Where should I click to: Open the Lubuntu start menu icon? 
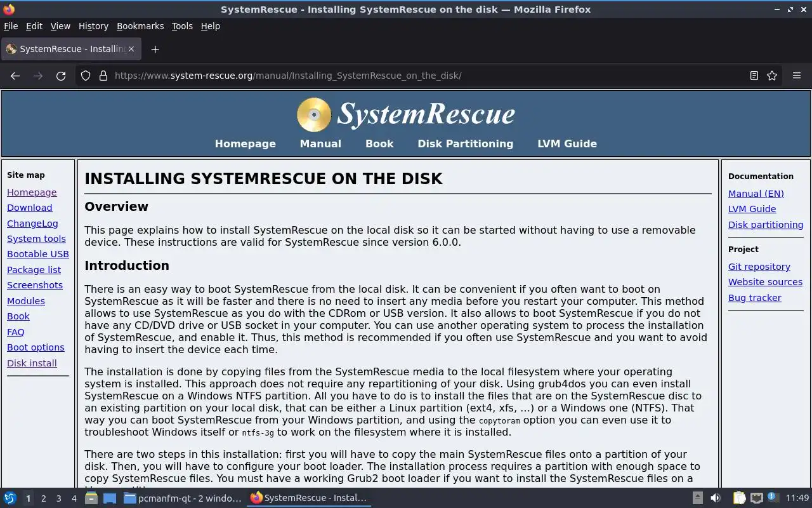(x=10, y=498)
